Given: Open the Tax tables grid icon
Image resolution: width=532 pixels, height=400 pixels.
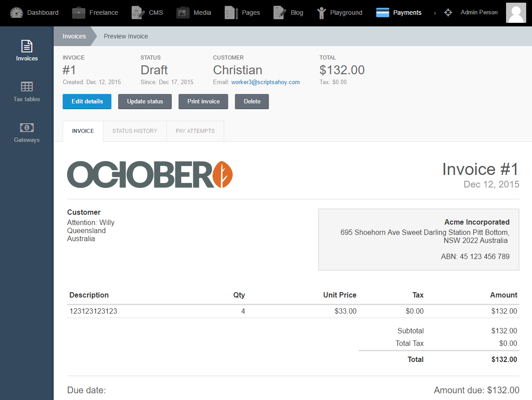Looking at the screenshot, I should 27,86.
